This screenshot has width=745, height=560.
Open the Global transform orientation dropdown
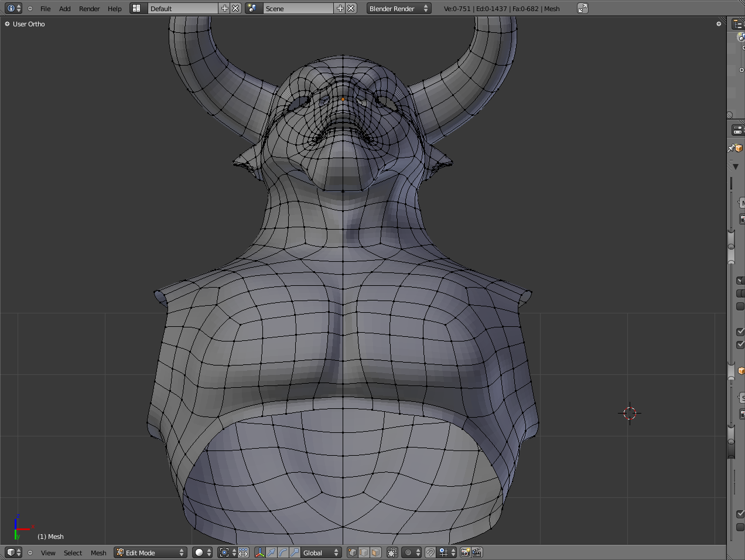[320, 552]
